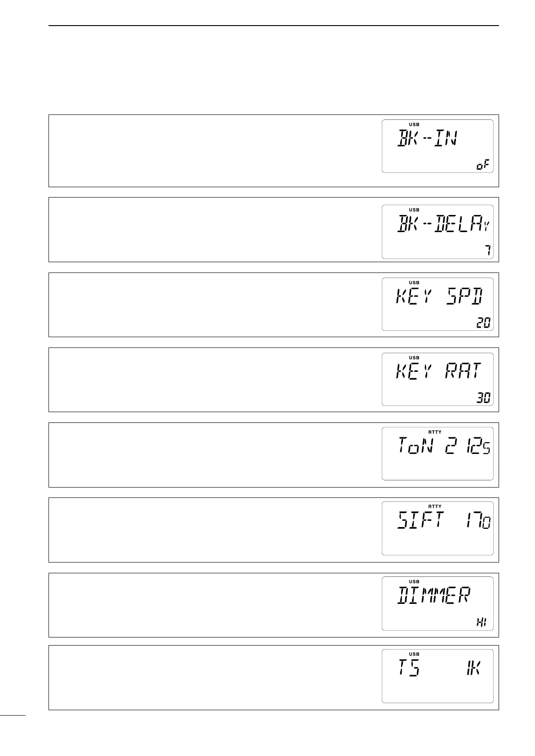Viewport: 535px width, 756px height.
Task: Click the SIFT 170 display text
Action: tap(444, 521)
